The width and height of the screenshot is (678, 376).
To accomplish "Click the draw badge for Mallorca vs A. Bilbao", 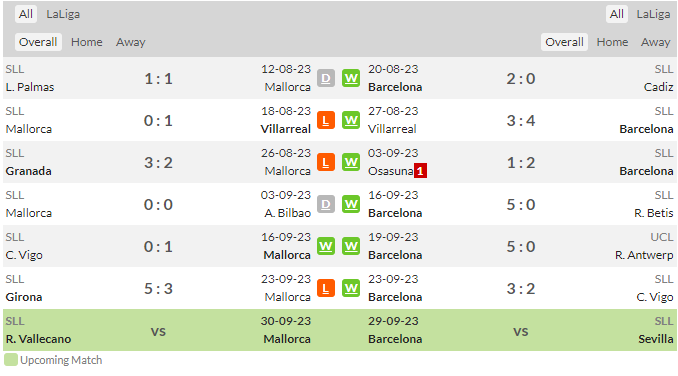I will coord(326,204).
